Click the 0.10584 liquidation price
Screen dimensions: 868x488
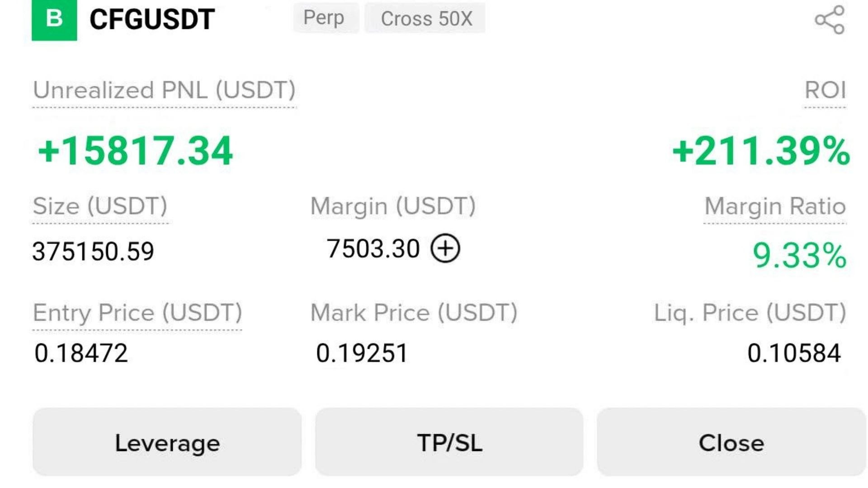click(794, 353)
